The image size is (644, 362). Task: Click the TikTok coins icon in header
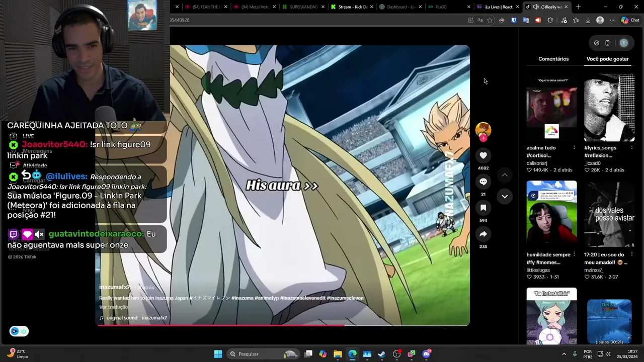[x=597, y=43]
